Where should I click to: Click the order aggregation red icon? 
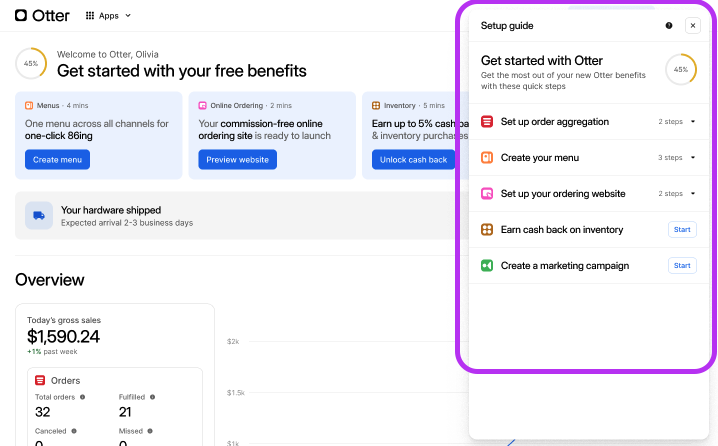(x=487, y=122)
